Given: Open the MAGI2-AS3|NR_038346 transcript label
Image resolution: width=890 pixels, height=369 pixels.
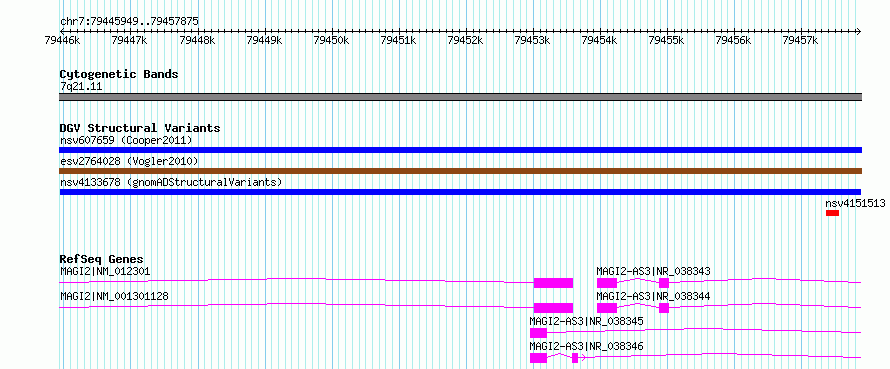Looking at the screenshot, I should (586, 346).
